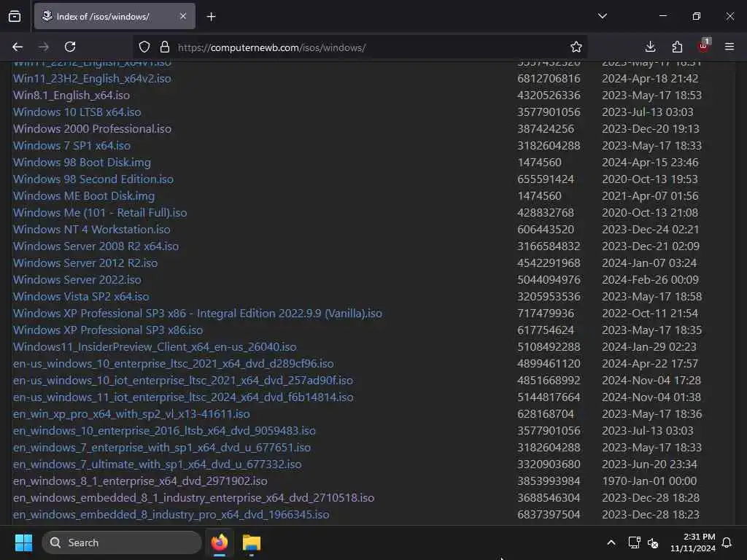Open Windows Server 2012 R2.iso link

click(x=85, y=262)
